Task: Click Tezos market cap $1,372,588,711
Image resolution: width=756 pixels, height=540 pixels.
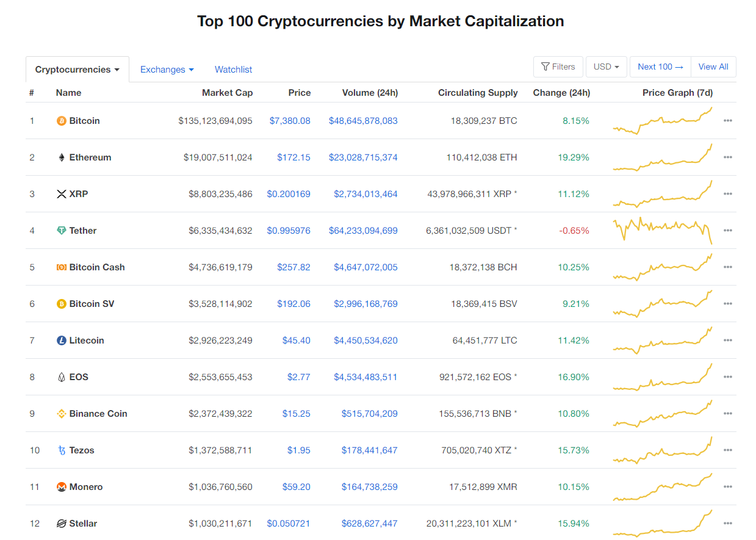Action: 220,450
